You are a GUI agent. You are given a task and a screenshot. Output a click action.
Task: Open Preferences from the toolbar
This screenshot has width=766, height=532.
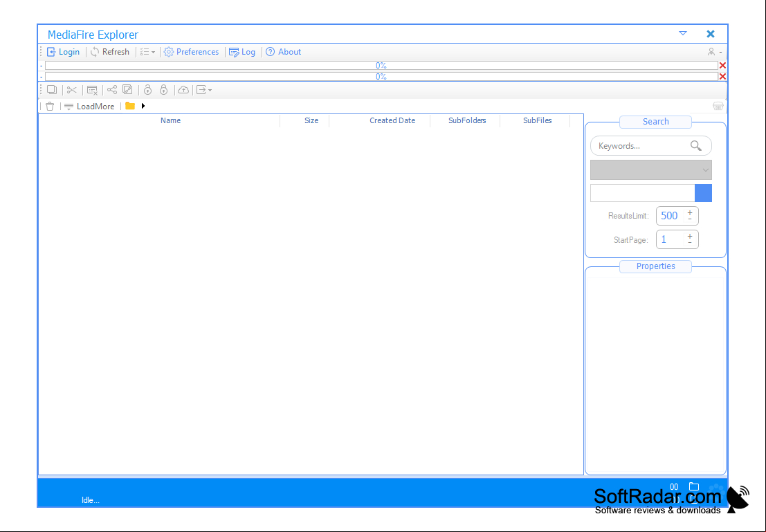(x=191, y=52)
